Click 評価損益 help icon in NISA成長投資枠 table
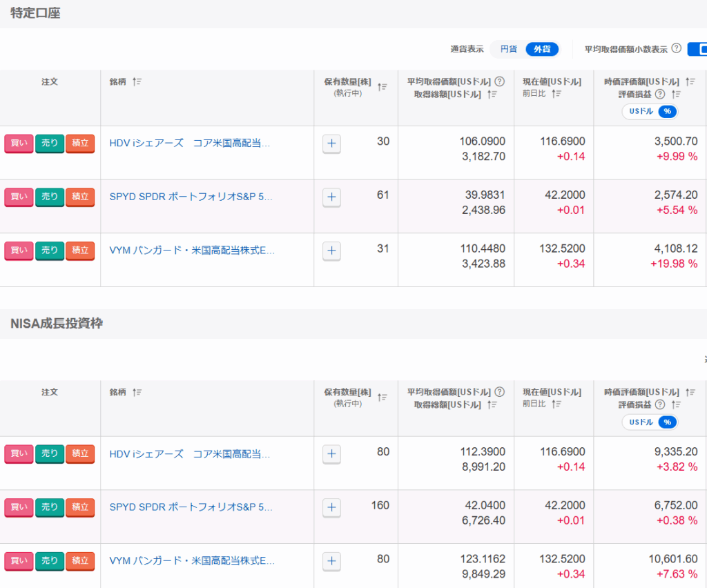 click(x=659, y=404)
